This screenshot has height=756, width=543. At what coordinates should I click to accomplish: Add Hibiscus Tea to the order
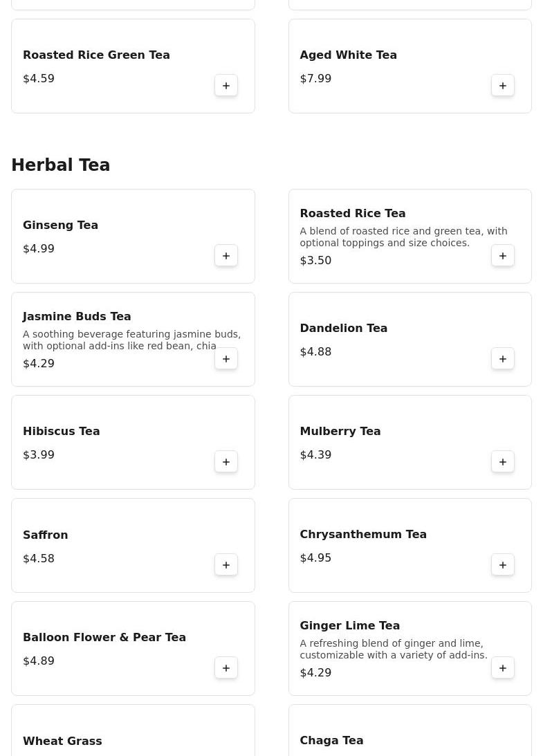(x=226, y=462)
